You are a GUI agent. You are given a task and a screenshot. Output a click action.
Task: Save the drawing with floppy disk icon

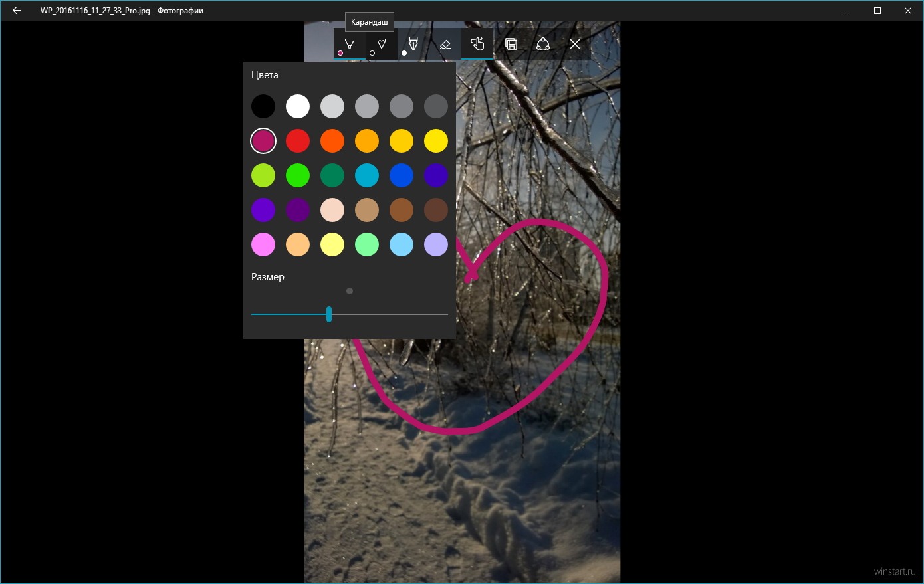coord(511,44)
